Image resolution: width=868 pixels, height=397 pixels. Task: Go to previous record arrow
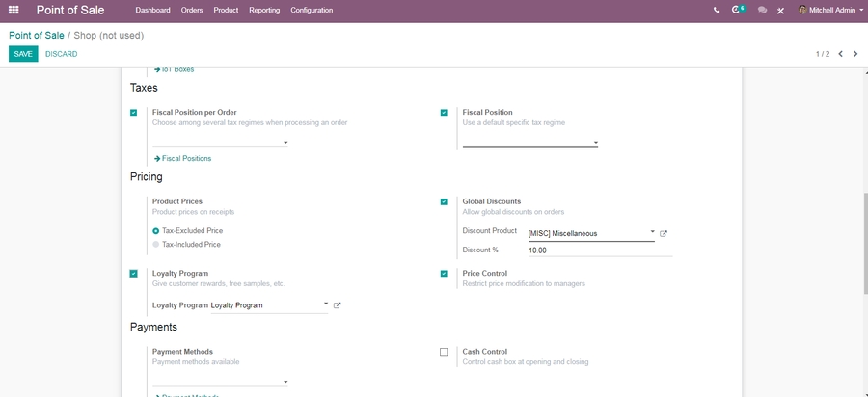pyautogui.click(x=841, y=54)
